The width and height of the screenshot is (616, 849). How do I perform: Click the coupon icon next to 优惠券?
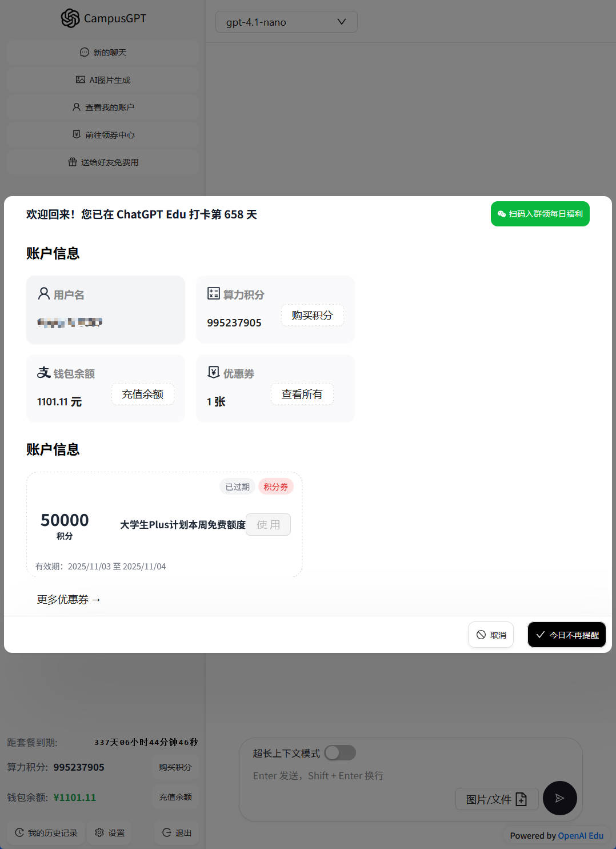pos(213,373)
